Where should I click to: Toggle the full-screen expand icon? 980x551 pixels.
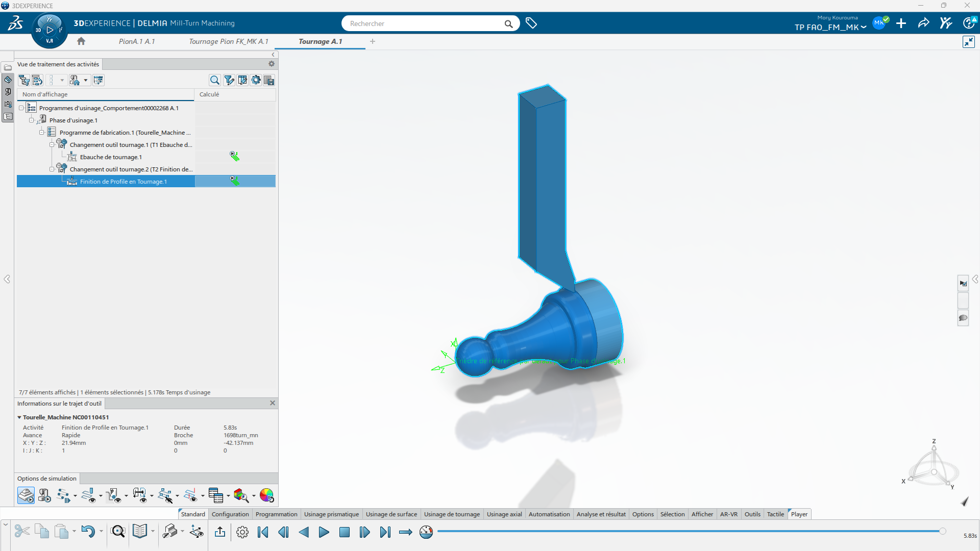click(x=969, y=42)
